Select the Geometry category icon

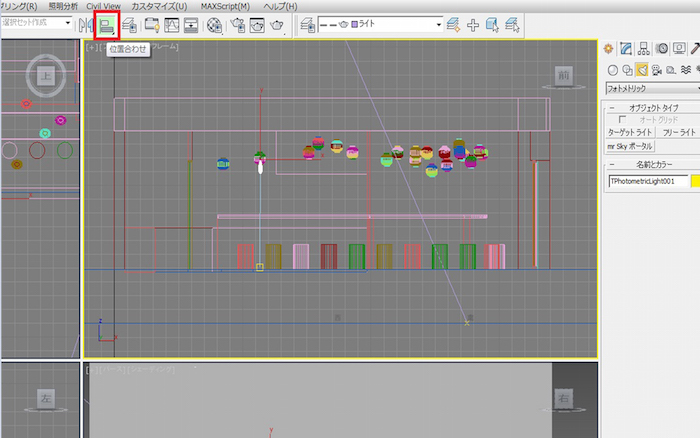click(x=611, y=70)
